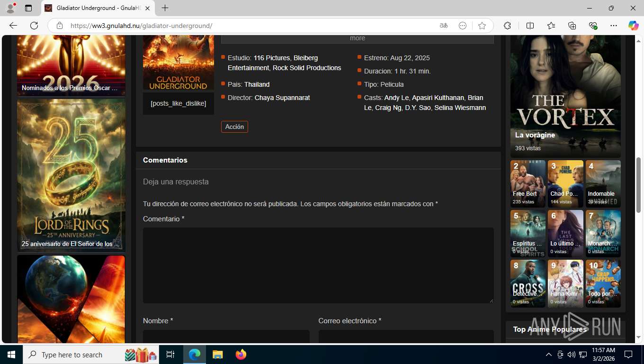Viewport: 644px width, 364px height.
Task: Open the Collections icon
Action: pyautogui.click(x=572, y=26)
